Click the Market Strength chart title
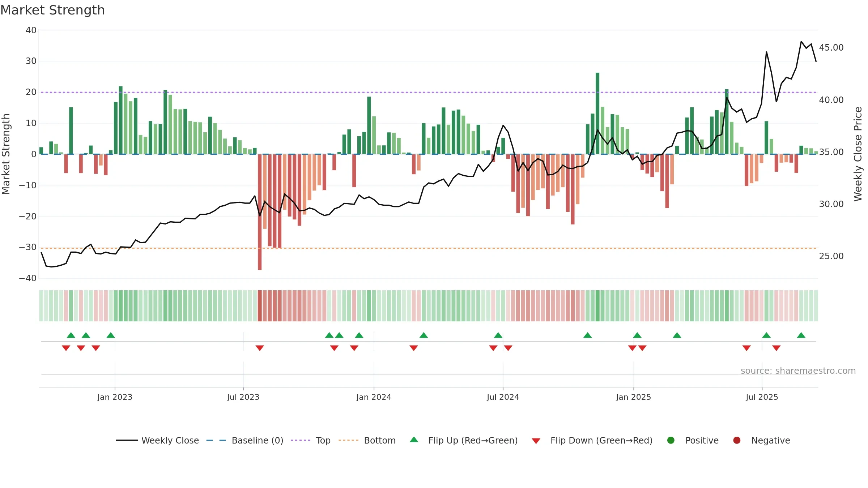868x488 pixels. point(52,10)
